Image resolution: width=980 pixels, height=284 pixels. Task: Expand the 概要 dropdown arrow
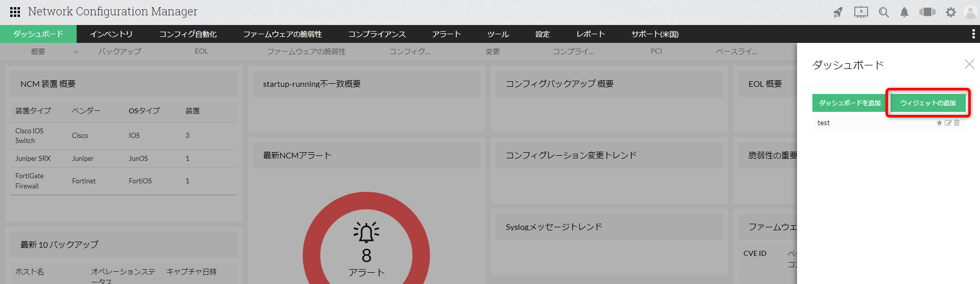pos(76,52)
